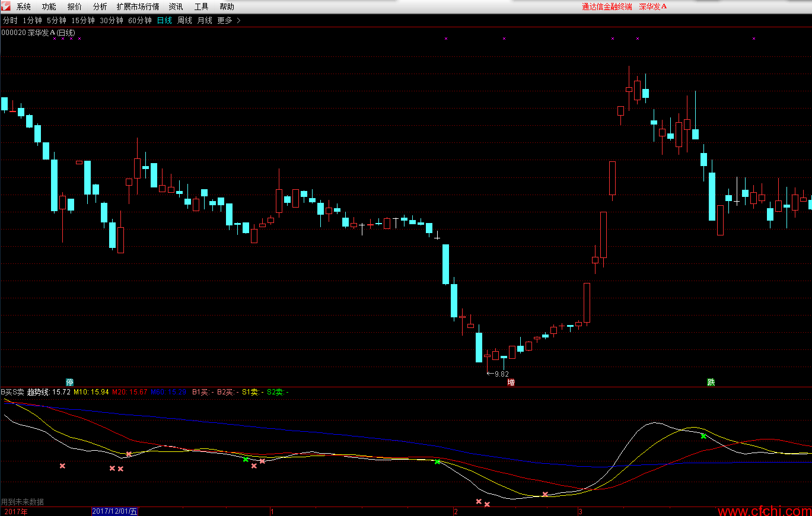
Task: Open the 报价 menu
Action: 75,7
